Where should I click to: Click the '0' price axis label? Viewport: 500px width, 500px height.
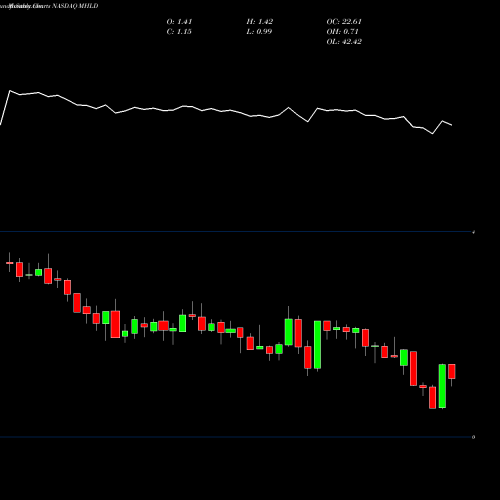point(473,437)
